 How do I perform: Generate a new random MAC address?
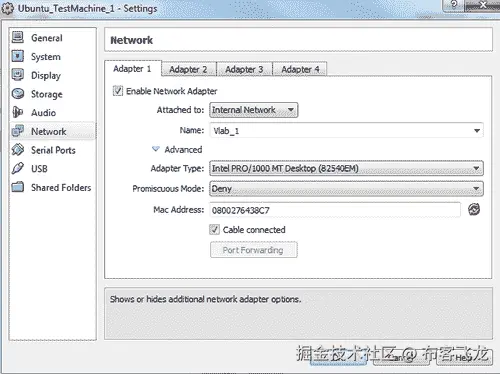click(474, 209)
